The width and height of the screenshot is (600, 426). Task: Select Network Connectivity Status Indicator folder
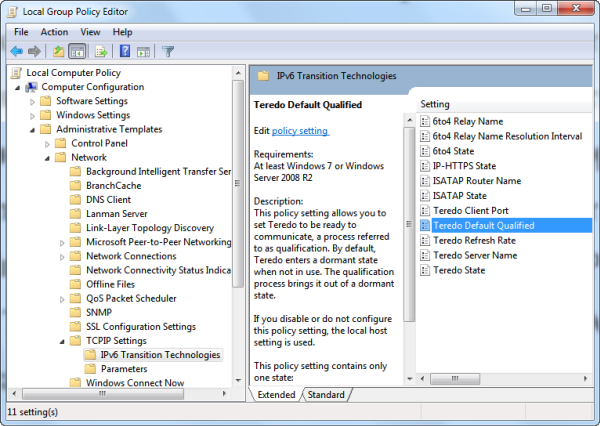(x=158, y=270)
